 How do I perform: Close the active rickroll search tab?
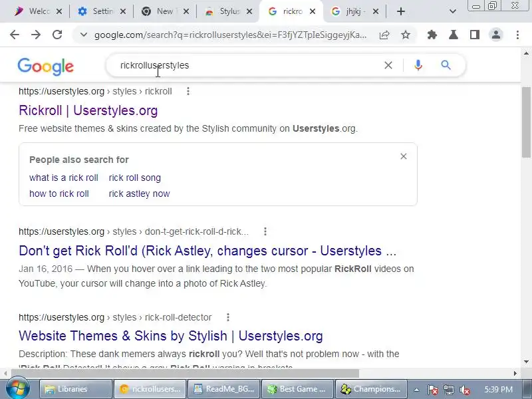click(313, 11)
